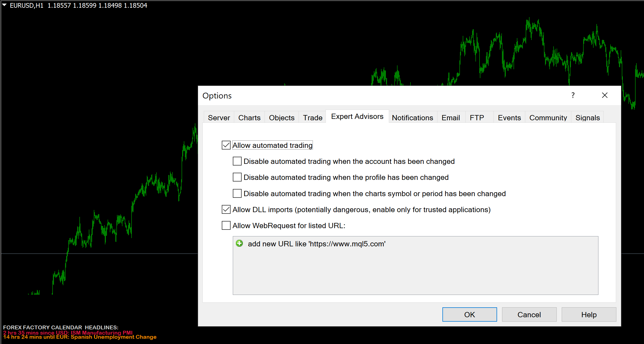Screen dimensions: 644x344
Task: Click the Community tab
Action: [x=548, y=118]
